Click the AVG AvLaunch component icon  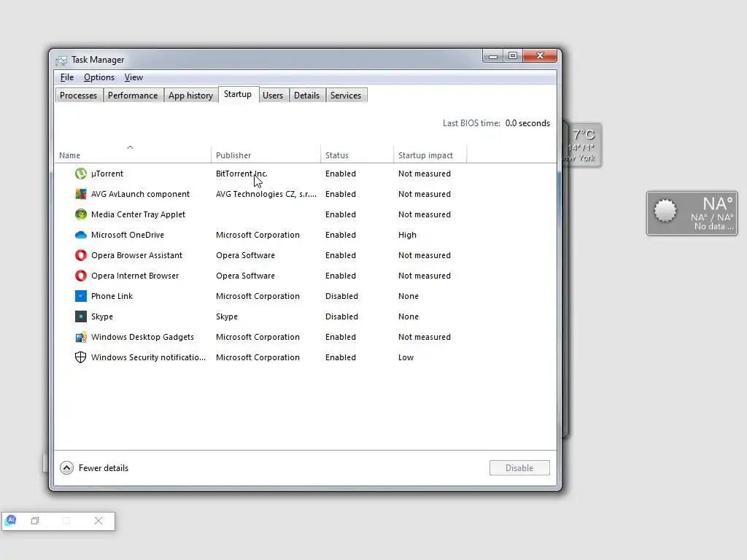(80, 194)
